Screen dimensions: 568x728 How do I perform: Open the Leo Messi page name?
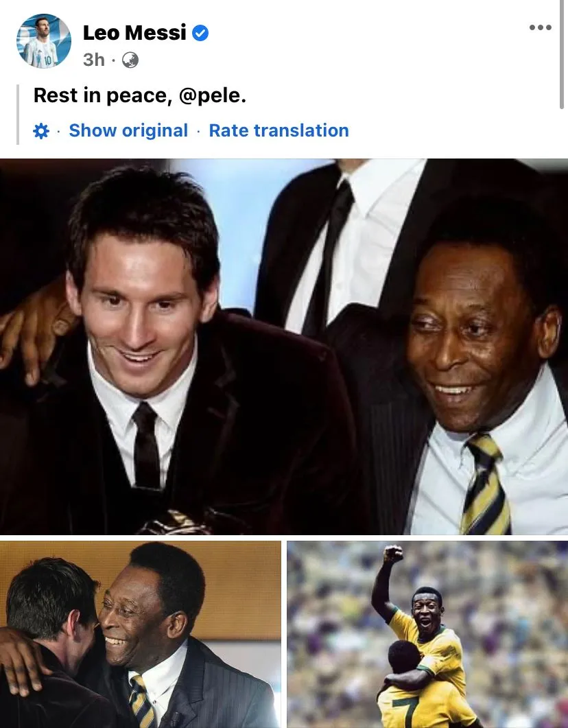134,32
